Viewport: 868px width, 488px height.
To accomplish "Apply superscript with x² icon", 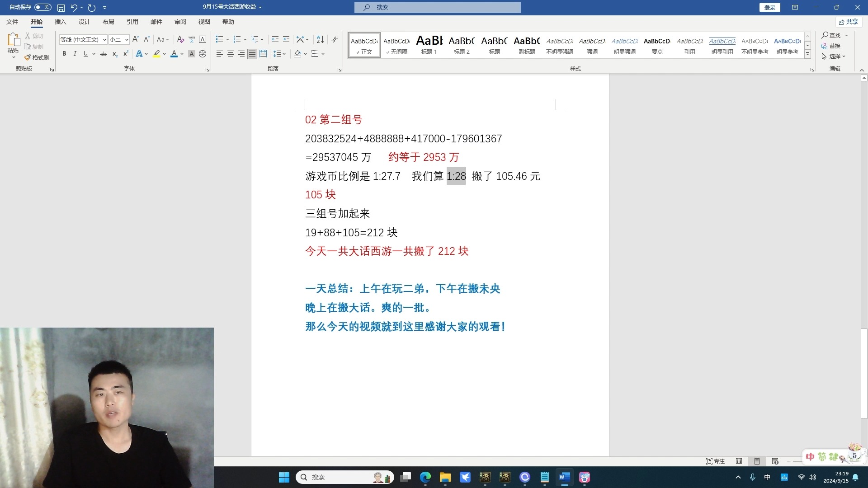I will pos(126,54).
